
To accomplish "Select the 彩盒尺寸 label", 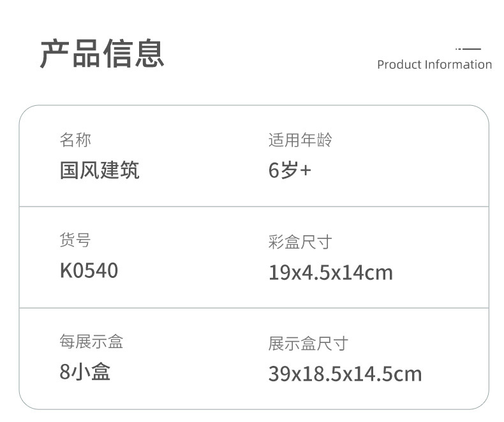I will [300, 242].
